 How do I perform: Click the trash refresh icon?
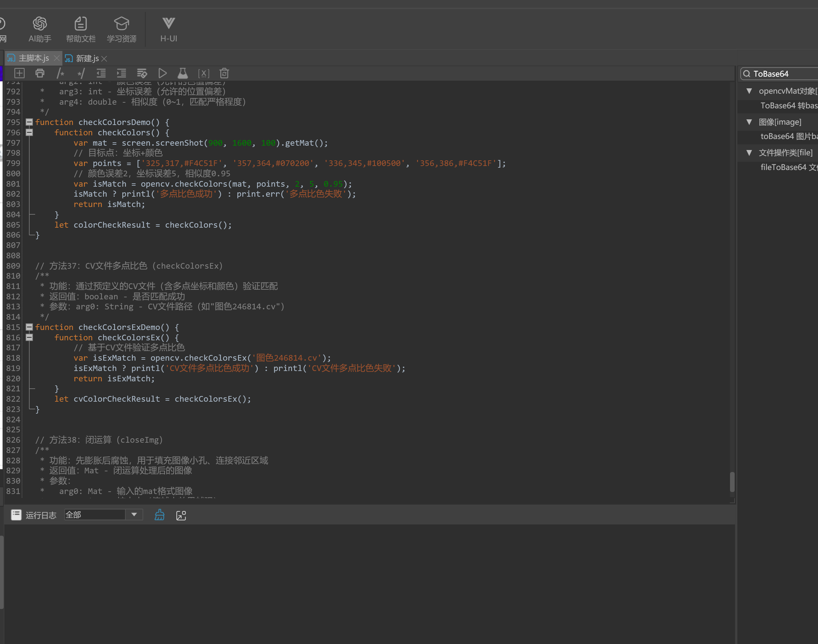pos(224,73)
